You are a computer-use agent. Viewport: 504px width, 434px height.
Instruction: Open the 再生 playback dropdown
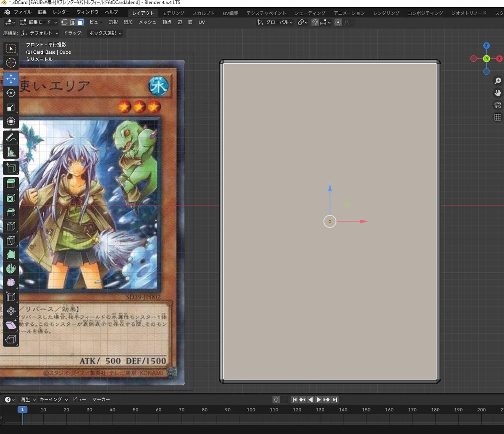tap(28, 400)
